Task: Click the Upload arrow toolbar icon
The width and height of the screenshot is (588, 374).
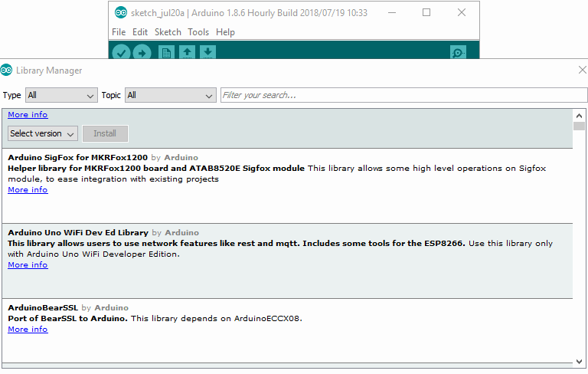Action: coord(142,52)
